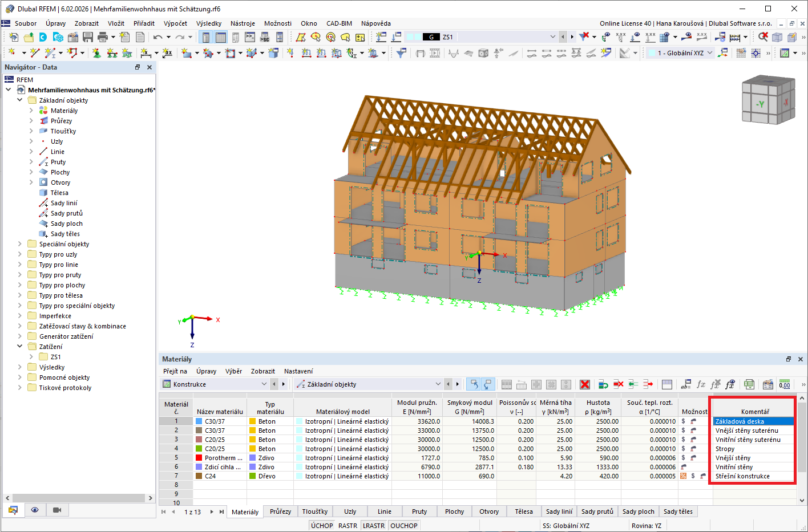Image resolution: width=808 pixels, height=532 pixels.
Task: Click the fx formula icon in table toolbar
Action: coord(701,384)
